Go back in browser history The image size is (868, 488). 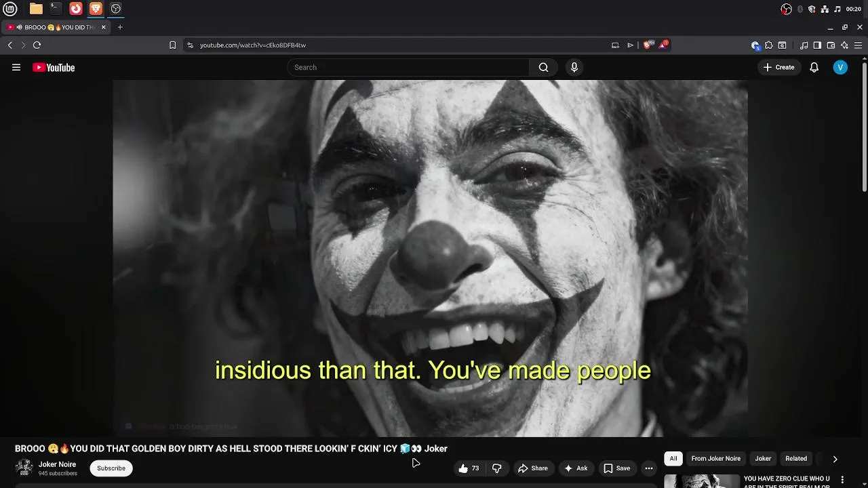pyautogui.click(x=10, y=45)
